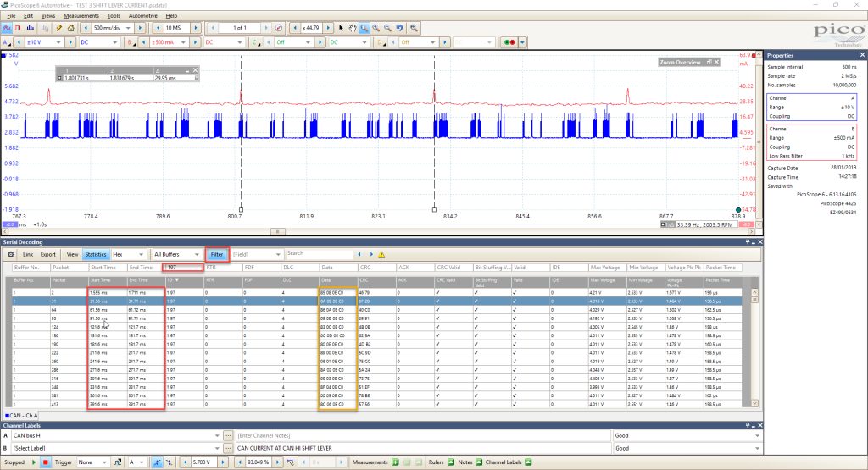Open the Measurements menu
The image size is (868, 470).
[81, 16]
